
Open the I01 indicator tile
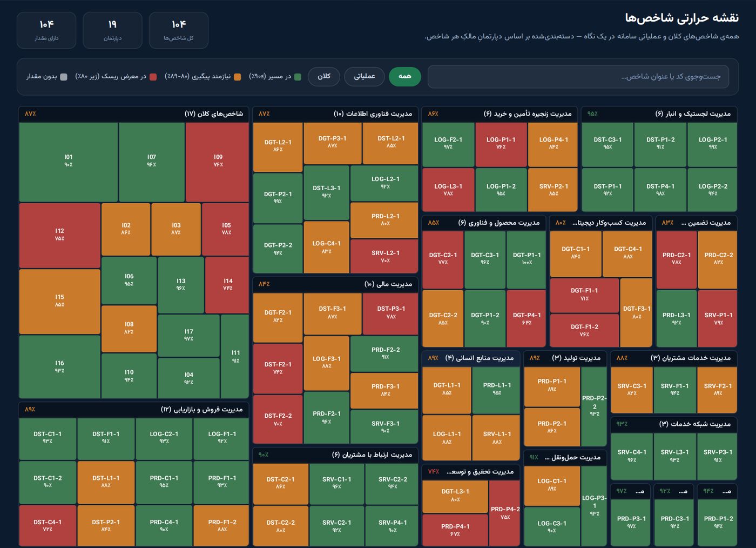[68, 162]
